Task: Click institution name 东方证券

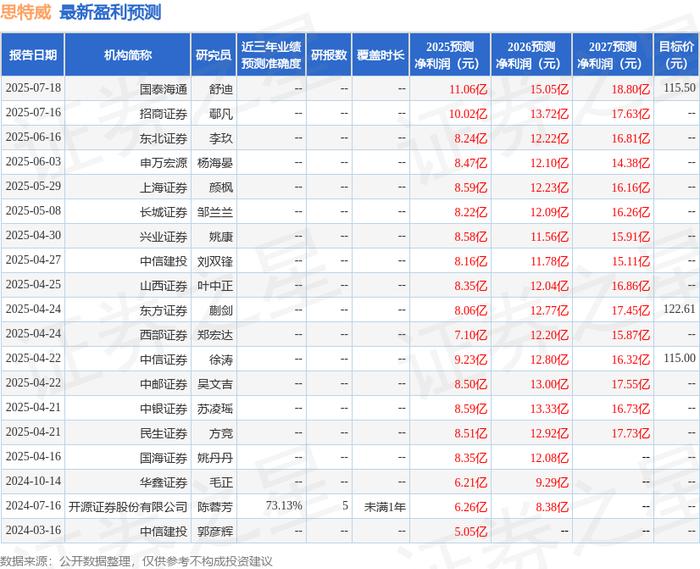Action: coord(163,310)
